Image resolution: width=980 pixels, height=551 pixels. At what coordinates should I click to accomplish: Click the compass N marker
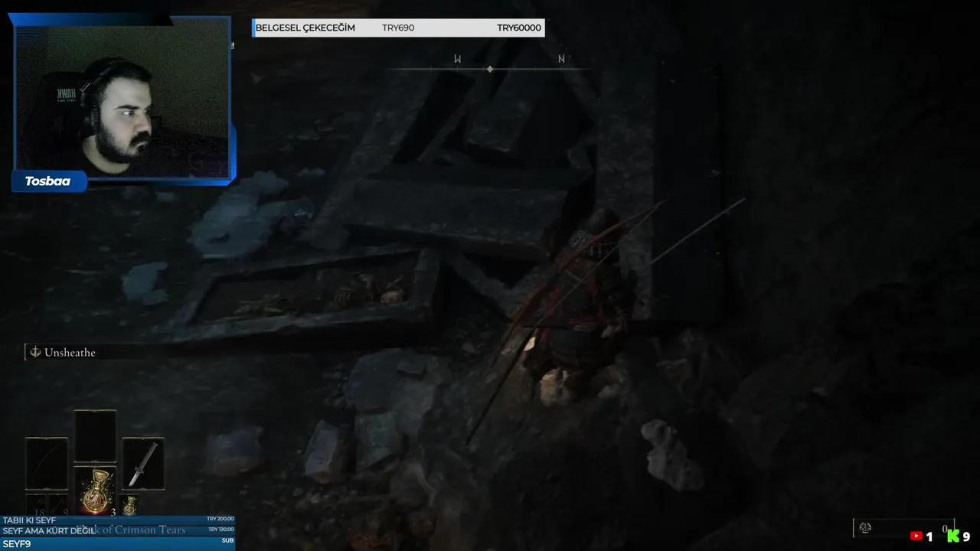[561, 59]
